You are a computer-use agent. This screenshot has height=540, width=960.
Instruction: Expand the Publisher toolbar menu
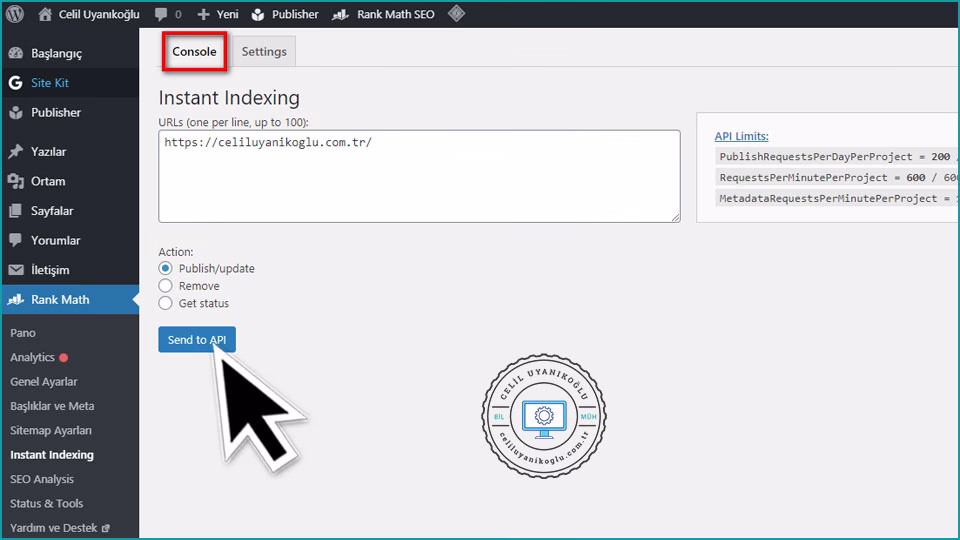point(284,15)
